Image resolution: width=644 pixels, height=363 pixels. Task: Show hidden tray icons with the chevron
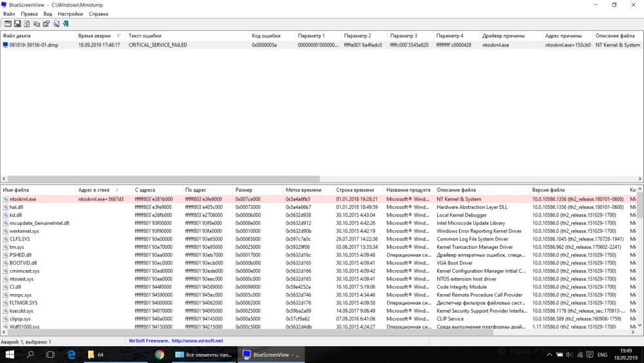[x=549, y=355]
